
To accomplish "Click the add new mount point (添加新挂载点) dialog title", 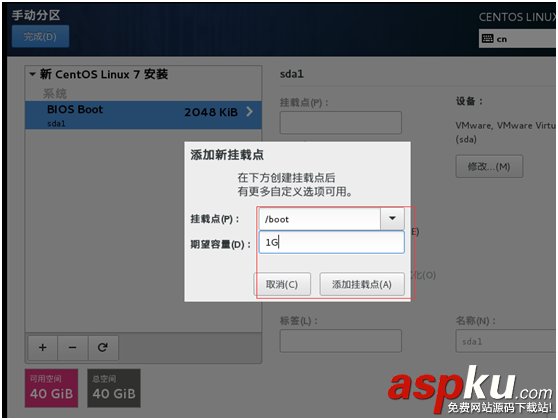I will pos(227,155).
